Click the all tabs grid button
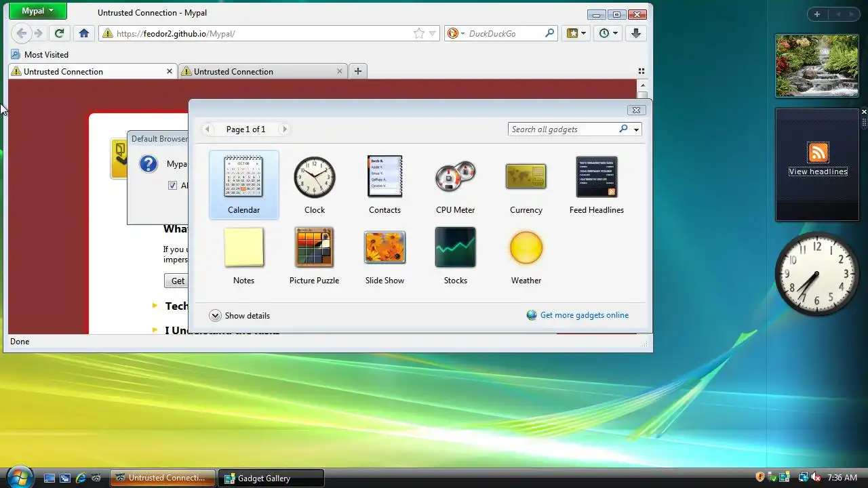The width and height of the screenshot is (868, 488). pyautogui.click(x=642, y=71)
